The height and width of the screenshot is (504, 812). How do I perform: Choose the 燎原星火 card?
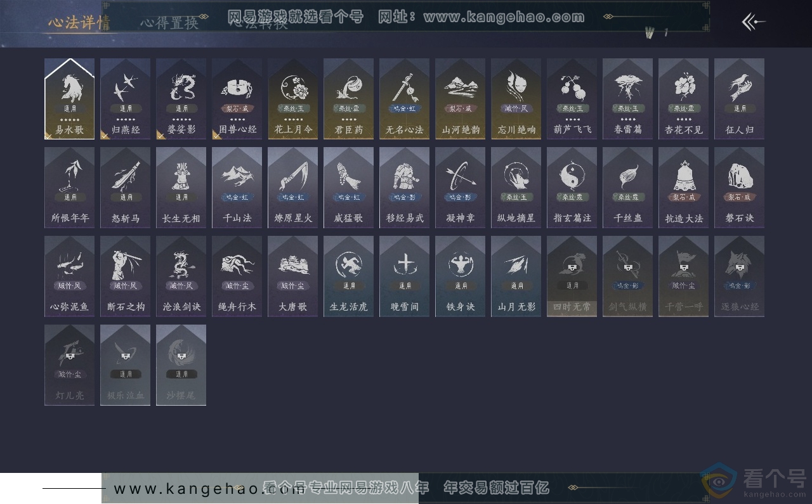coord(293,188)
